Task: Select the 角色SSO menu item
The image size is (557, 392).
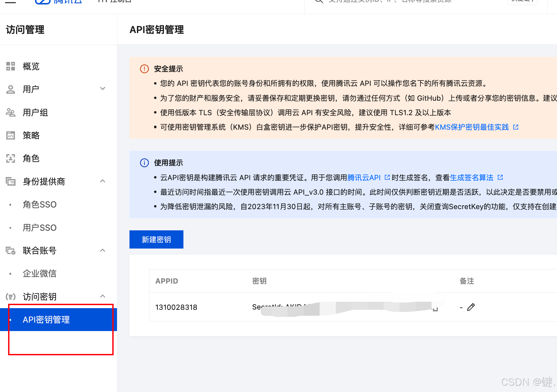Action: click(39, 204)
